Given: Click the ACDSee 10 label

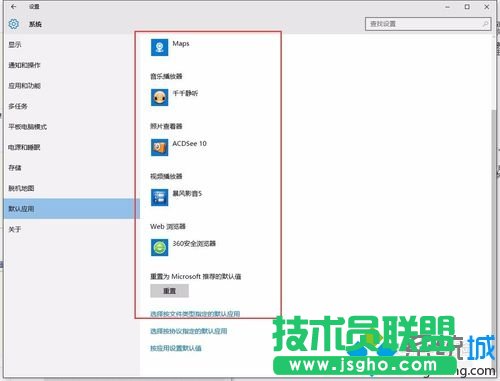Looking at the screenshot, I should pos(189,144).
